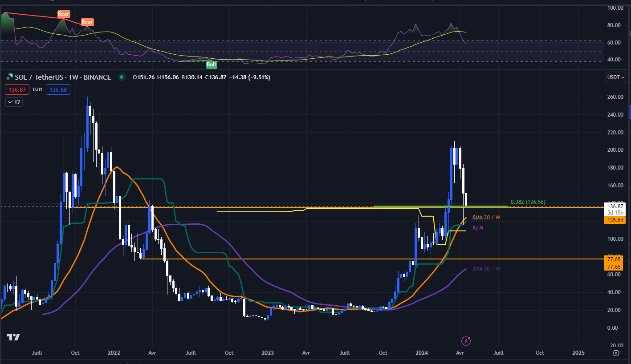Click the Kj M label
Screen dimensions: 631x364
click(478, 228)
